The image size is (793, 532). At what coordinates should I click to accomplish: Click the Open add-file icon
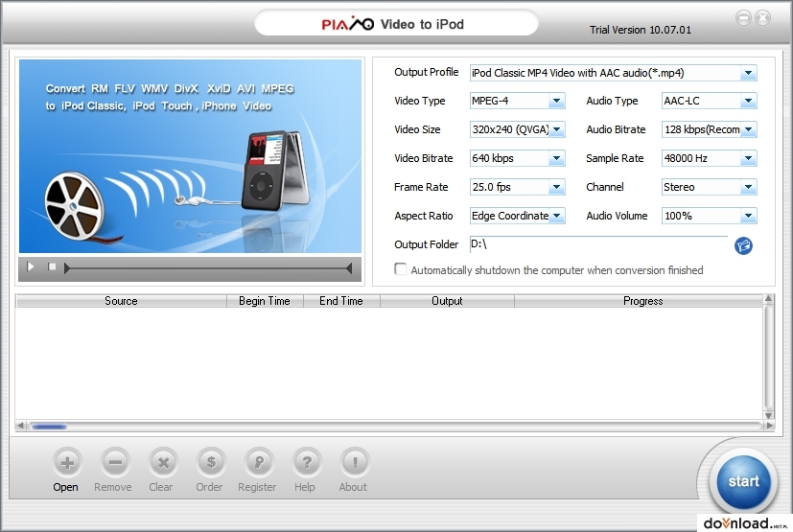pos(67,462)
